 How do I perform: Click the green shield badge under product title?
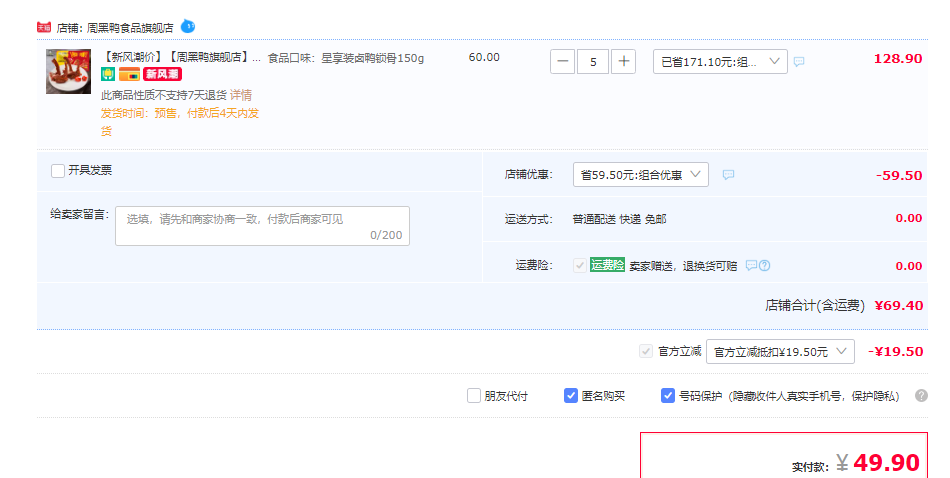(108, 74)
